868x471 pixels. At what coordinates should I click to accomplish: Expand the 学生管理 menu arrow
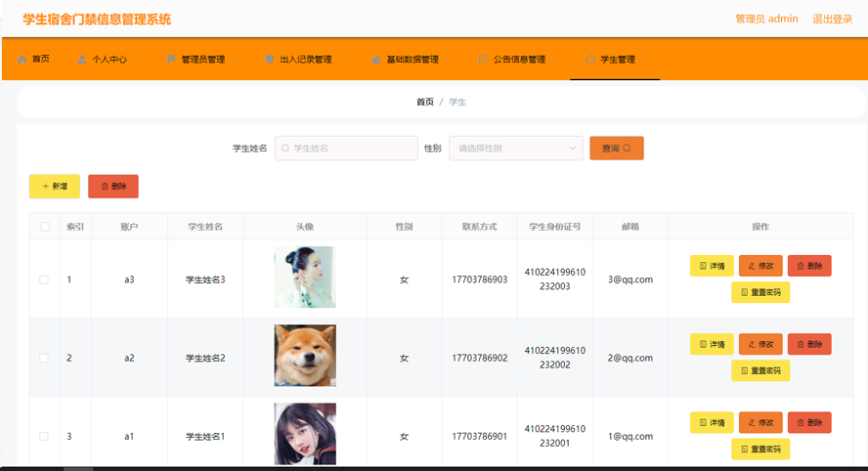644,60
